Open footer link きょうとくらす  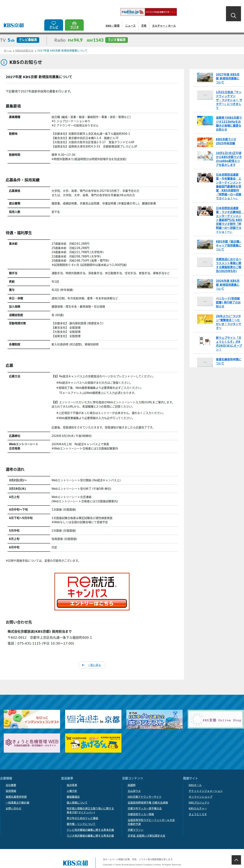198,814
